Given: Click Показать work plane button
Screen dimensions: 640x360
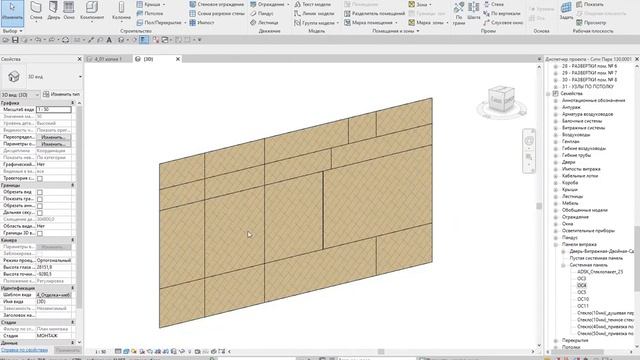Looking at the screenshot, I should pos(590,4).
